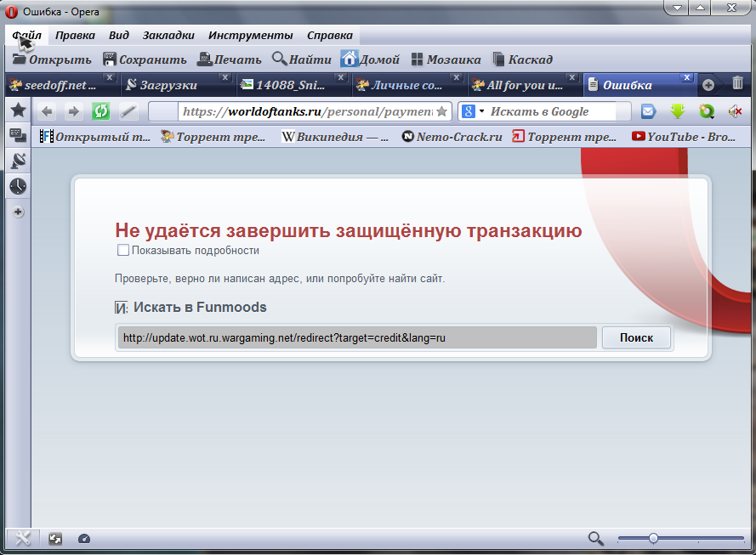
Task: Open the Открытый т... bookmark
Action: [x=95, y=137]
